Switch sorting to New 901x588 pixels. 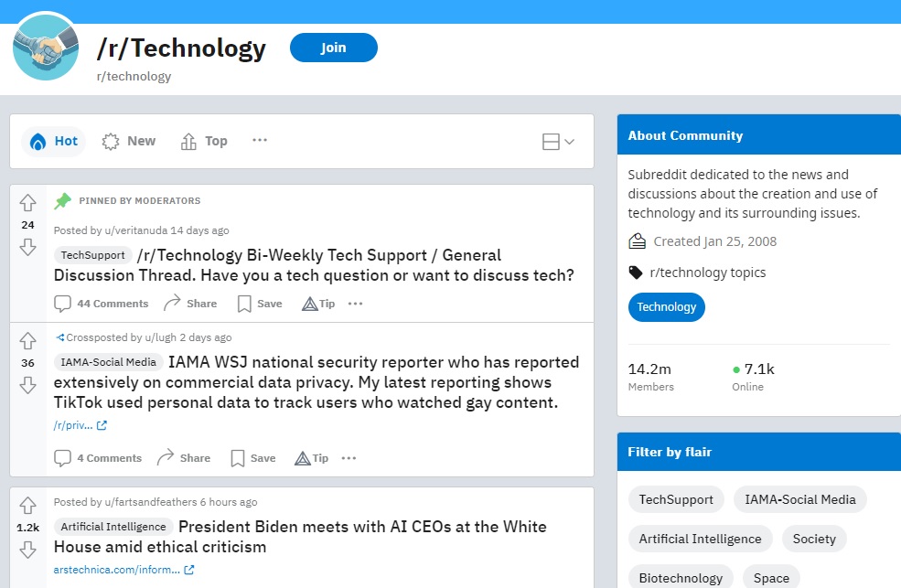(x=129, y=141)
